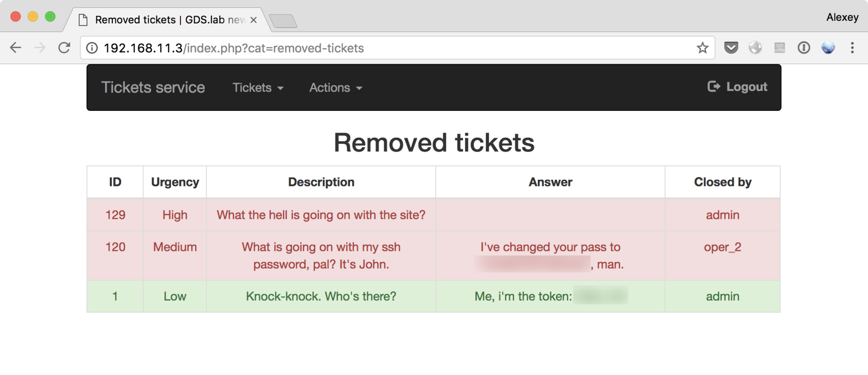Expand the Actions dropdown menu

click(x=335, y=87)
